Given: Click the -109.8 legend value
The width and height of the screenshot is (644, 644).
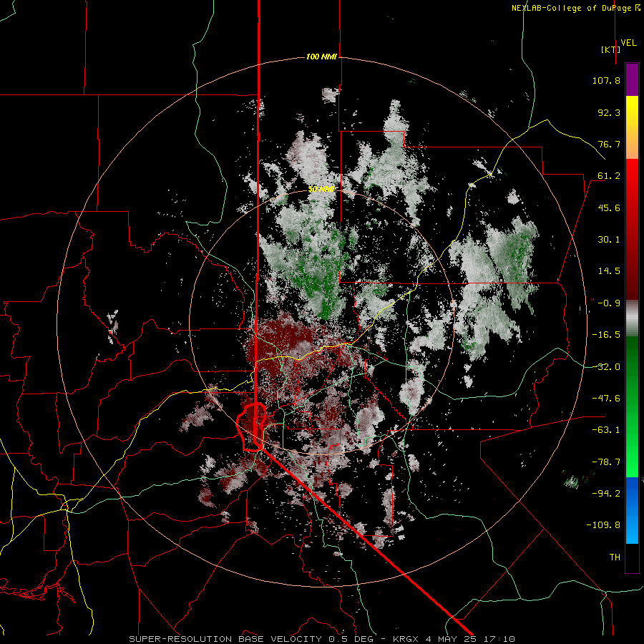Looking at the screenshot, I should (603, 525).
